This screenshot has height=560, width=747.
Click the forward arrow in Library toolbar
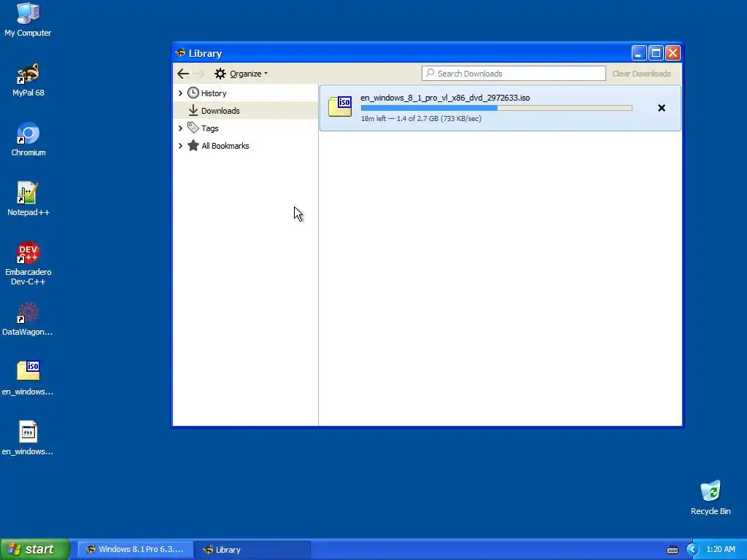198,74
